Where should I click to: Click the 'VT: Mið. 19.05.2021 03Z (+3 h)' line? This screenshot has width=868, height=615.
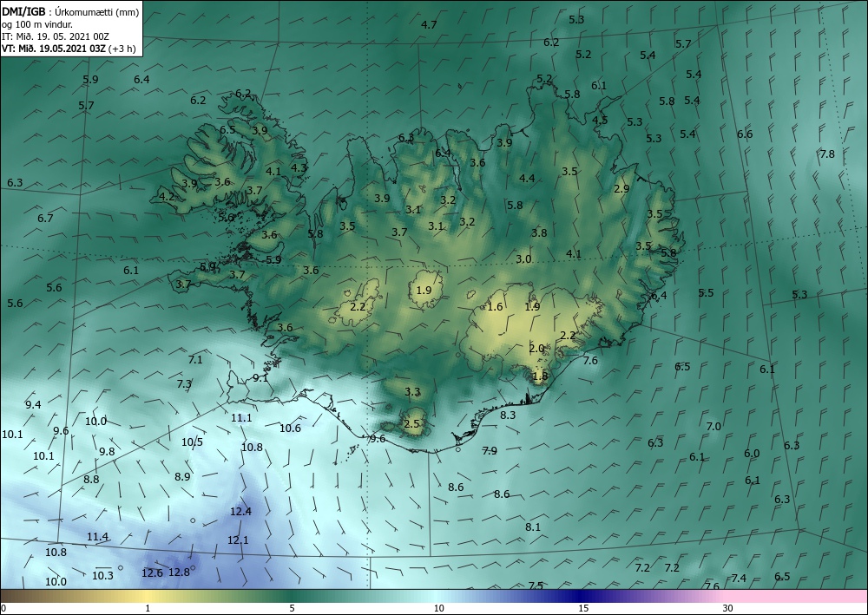pyautogui.click(x=69, y=48)
